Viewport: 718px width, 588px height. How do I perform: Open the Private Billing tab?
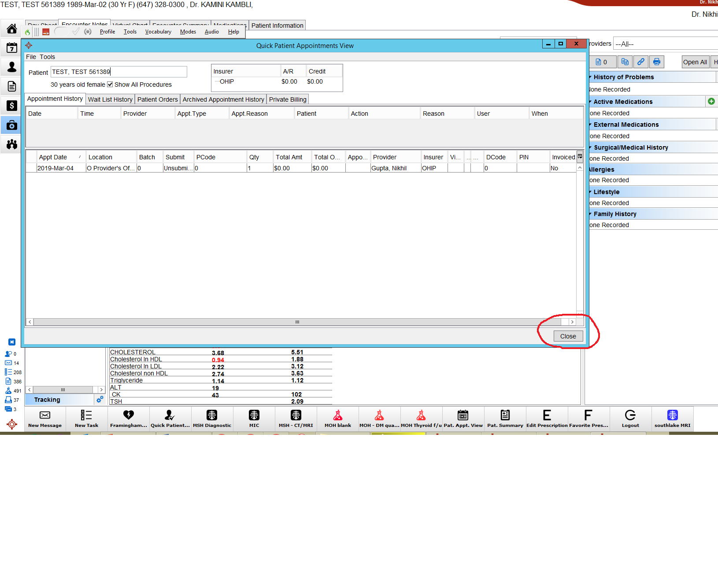tap(288, 99)
